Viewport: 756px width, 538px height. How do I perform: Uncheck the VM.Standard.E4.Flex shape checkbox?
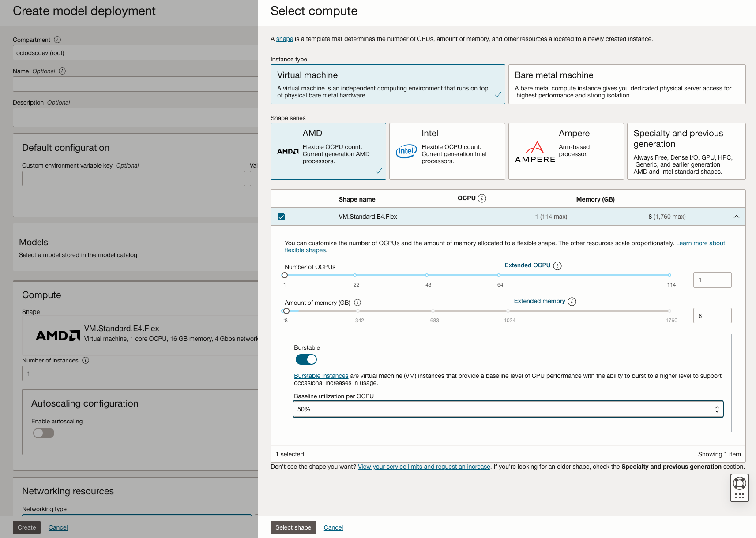[281, 217]
